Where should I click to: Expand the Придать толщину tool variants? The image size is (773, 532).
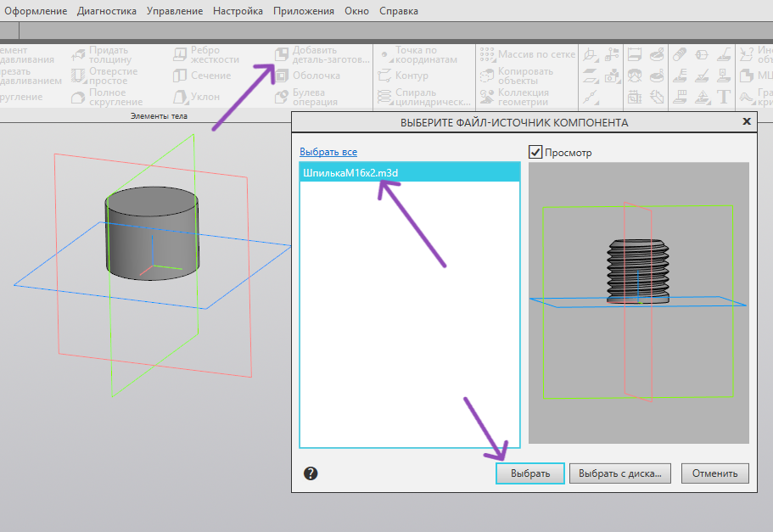point(84,60)
